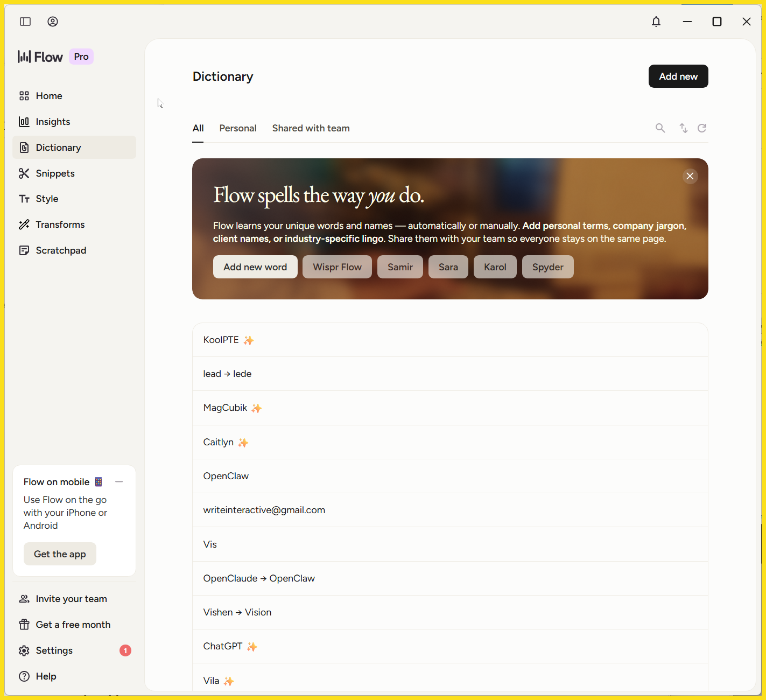Switch to the All tab
The height and width of the screenshot is (700, 766).
click(198, 128)
